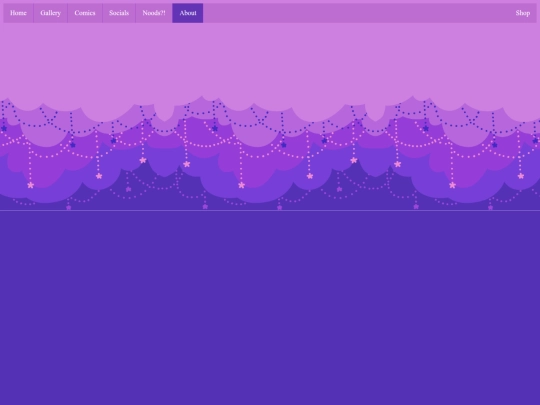540x405 pixels.
Task: Go to the Gallery section
Action: coord(51,13)
